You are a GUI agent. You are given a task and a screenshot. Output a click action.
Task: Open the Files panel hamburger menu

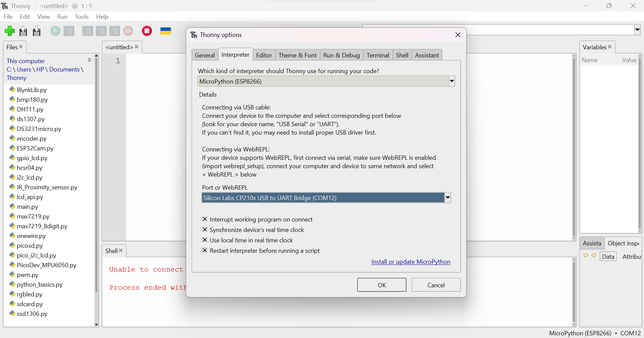(89, 60)
